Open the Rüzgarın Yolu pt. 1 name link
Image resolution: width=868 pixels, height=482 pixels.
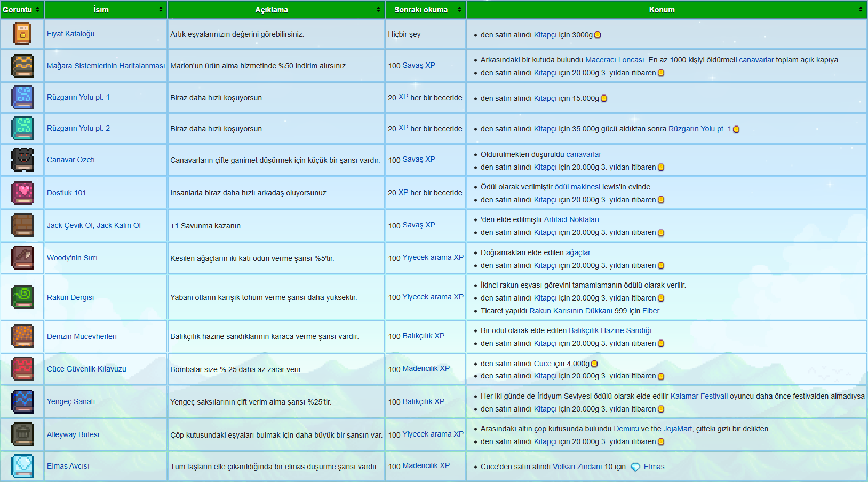click(x=78, y=97)
